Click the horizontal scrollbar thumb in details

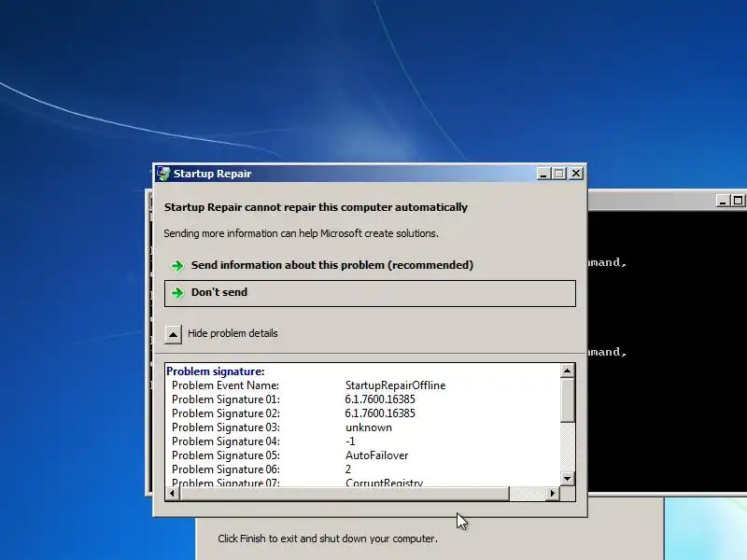tap(344, 494)
